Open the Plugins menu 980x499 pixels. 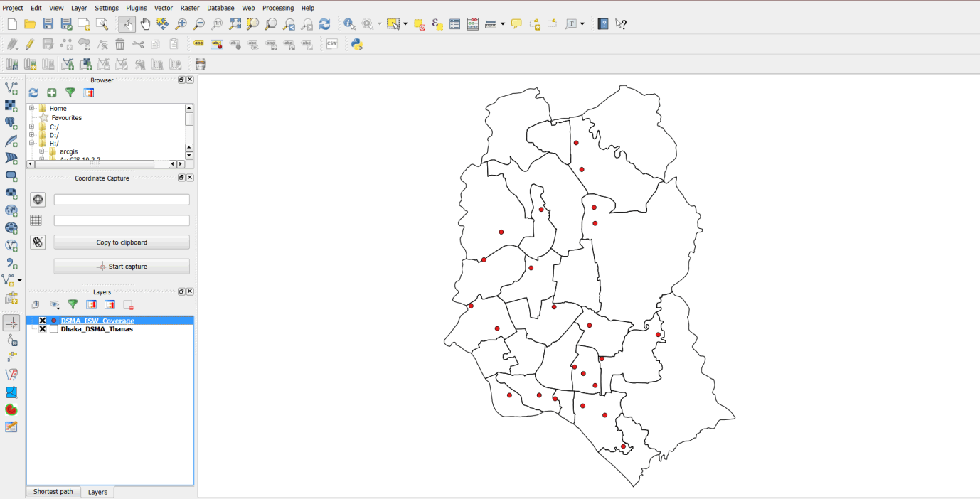coord(137,8)
